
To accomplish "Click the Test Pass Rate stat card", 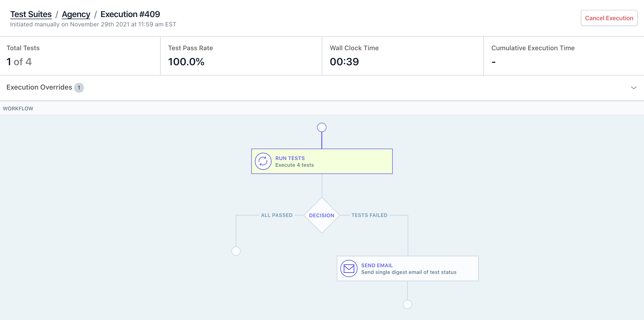I will [x=241, y=56].
